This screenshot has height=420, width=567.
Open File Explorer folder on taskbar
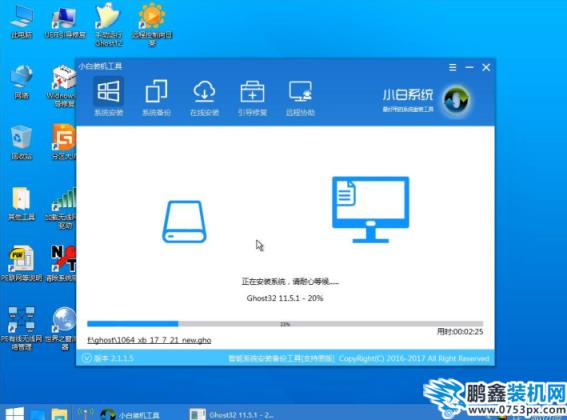pyautogui.click(x=59, y=415)
